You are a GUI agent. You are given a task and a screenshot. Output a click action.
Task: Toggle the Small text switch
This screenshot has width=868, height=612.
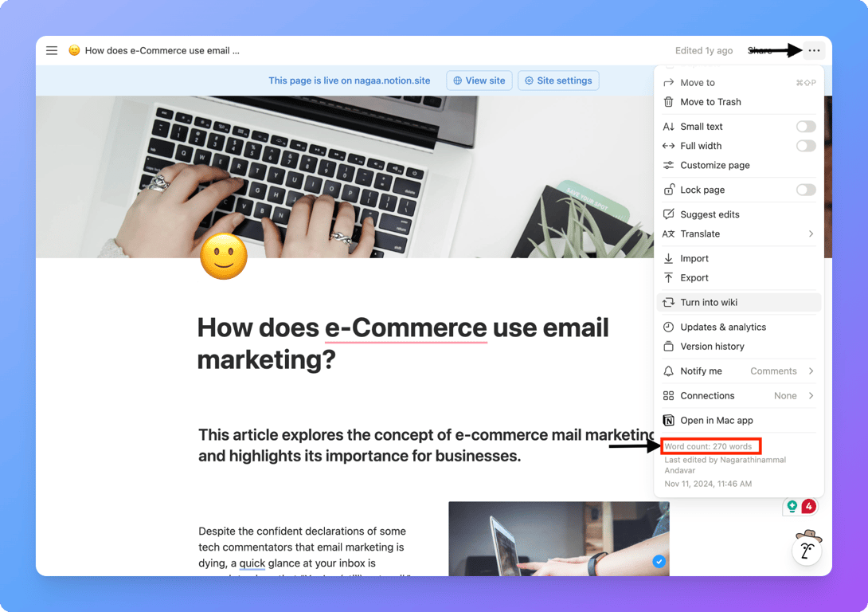[x=806, y=126]
